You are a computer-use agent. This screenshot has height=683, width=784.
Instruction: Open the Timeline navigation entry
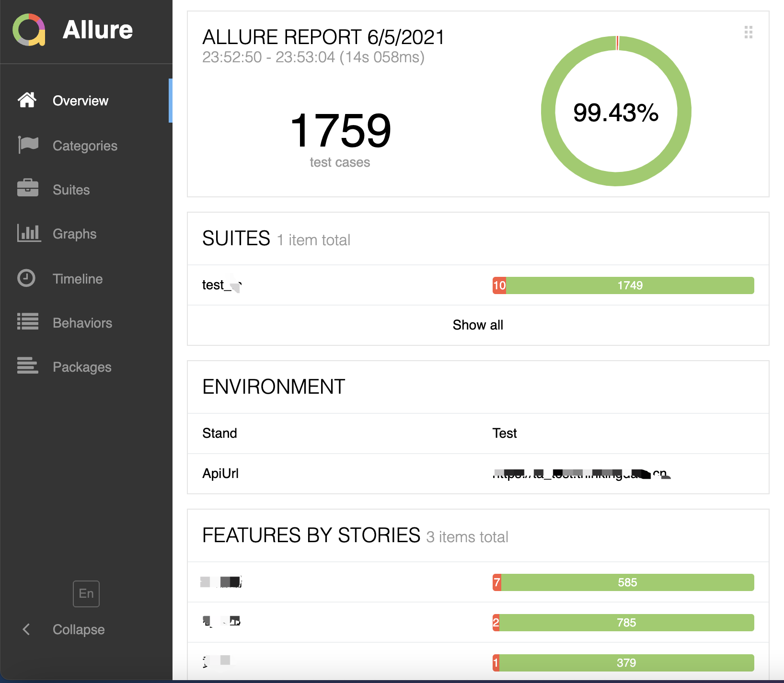[77, 278]
